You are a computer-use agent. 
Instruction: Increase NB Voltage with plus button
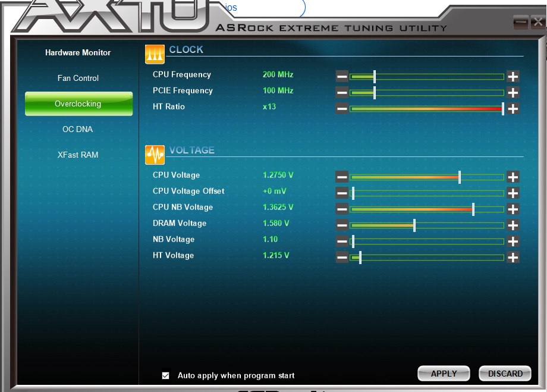(513, 241)
